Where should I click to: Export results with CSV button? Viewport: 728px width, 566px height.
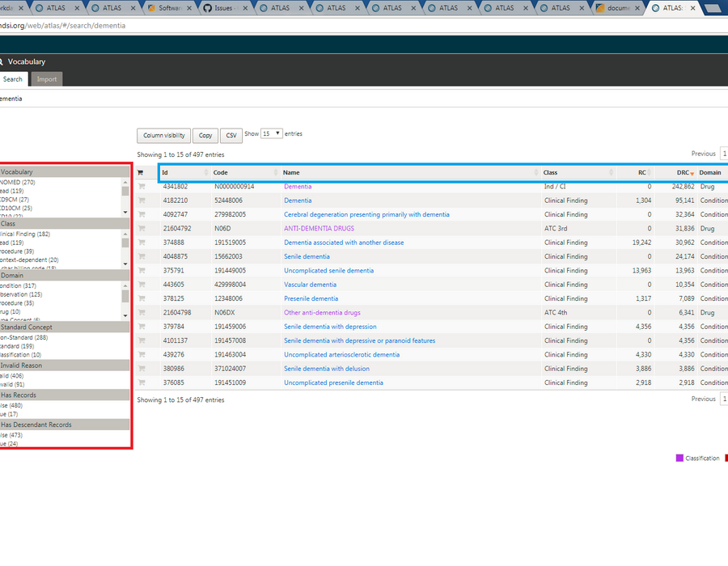point(231,136)
